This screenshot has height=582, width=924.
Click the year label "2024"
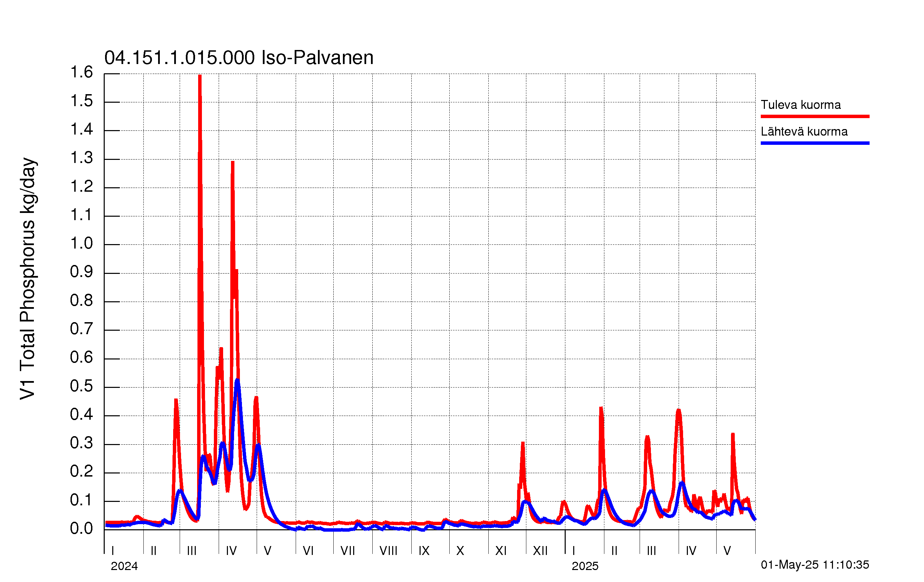click(x=124, y=566)
